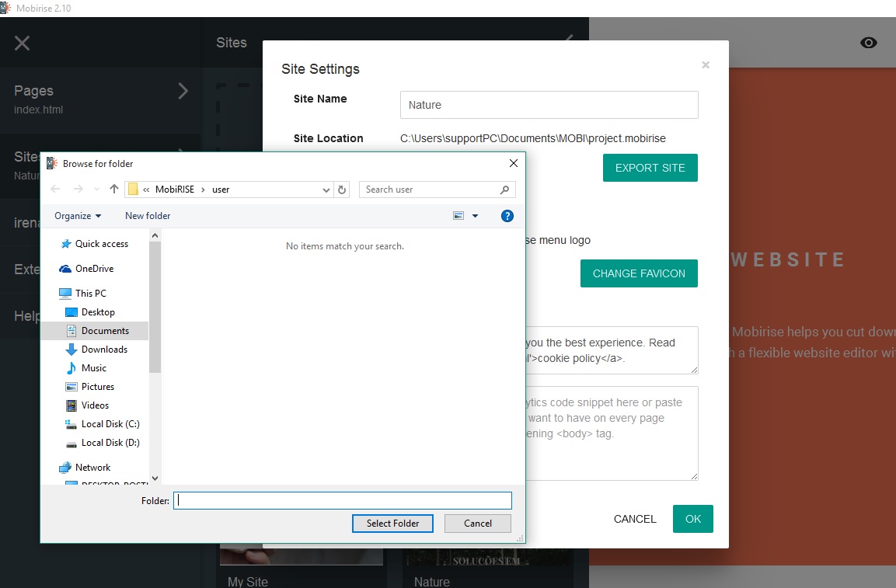
Task: Open the Organize dropdown menu
Action: coord(78,216)
